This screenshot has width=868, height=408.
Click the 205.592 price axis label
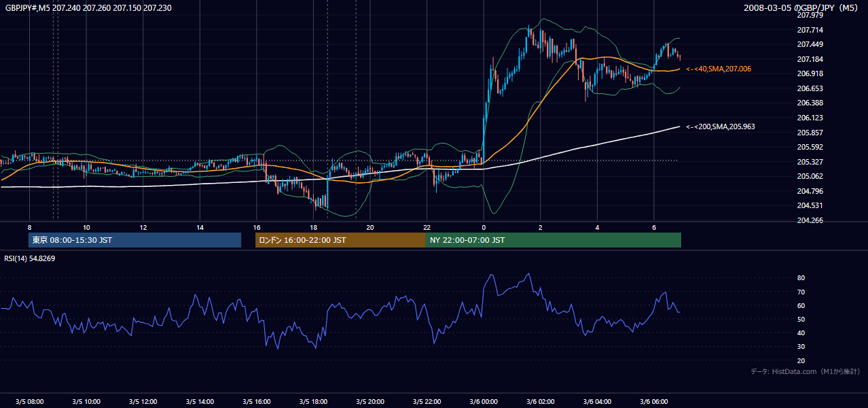pyautogui.click(x=810, y=147)
